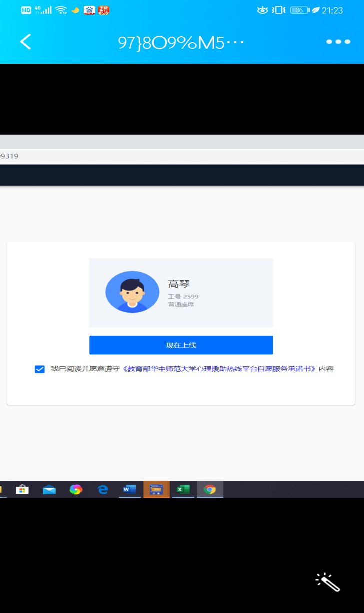Click the highlighted orange taskbar app
This screenshot has height=613, width=364.
(x=156, y=489)
